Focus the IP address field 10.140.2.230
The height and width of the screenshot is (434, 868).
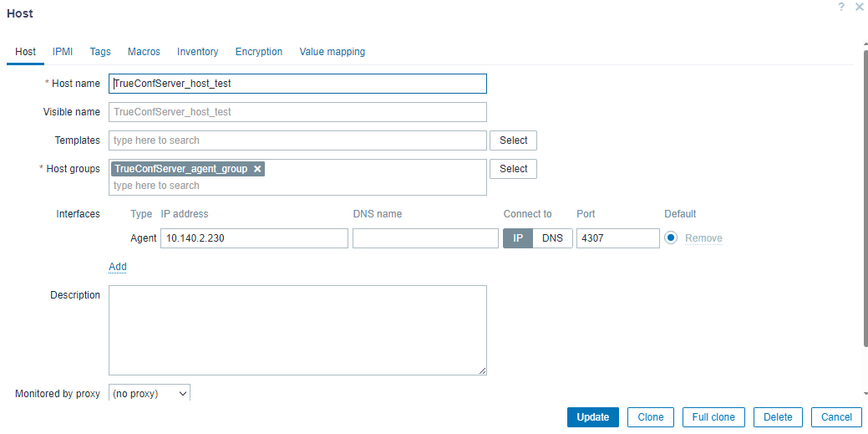[255, 238]
